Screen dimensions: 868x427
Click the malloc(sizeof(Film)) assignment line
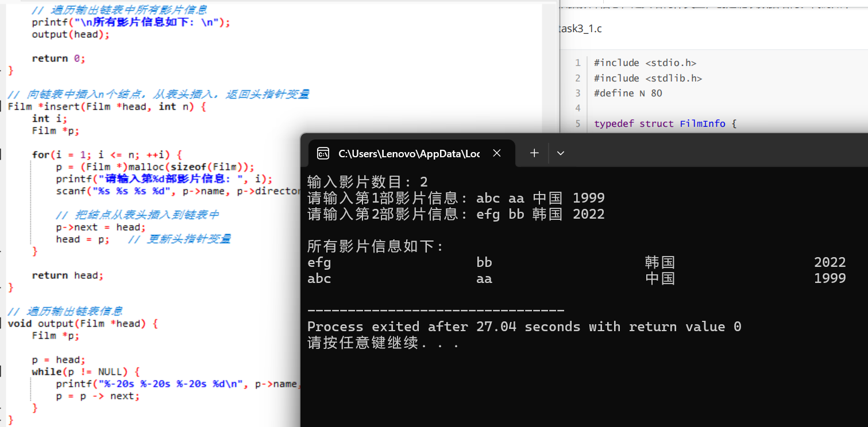coord(155,167)
